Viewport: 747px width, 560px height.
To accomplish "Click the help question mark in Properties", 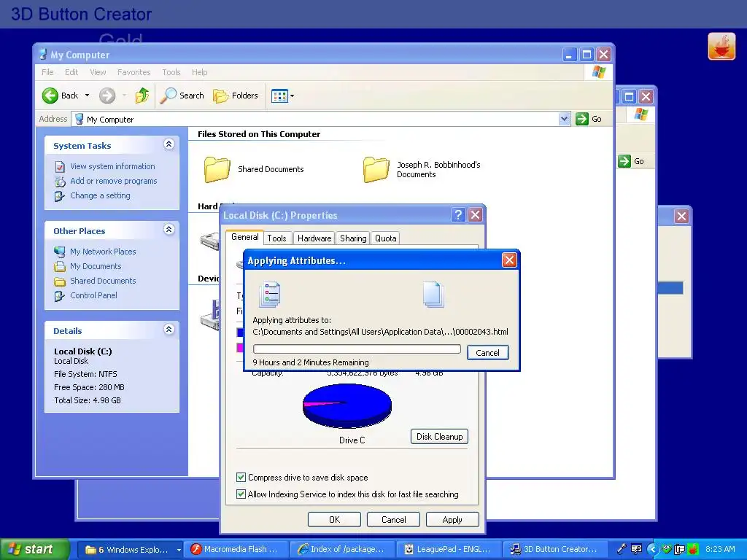I will point(458,215).
